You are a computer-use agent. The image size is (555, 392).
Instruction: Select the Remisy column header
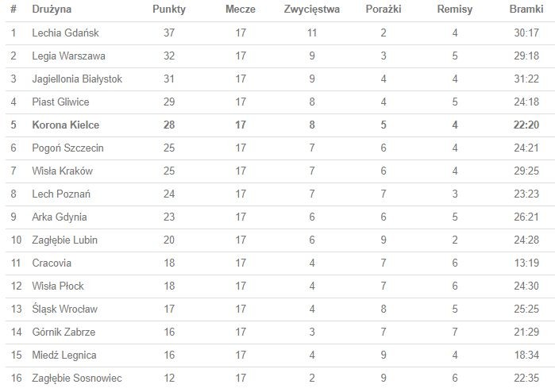(455, 10)
